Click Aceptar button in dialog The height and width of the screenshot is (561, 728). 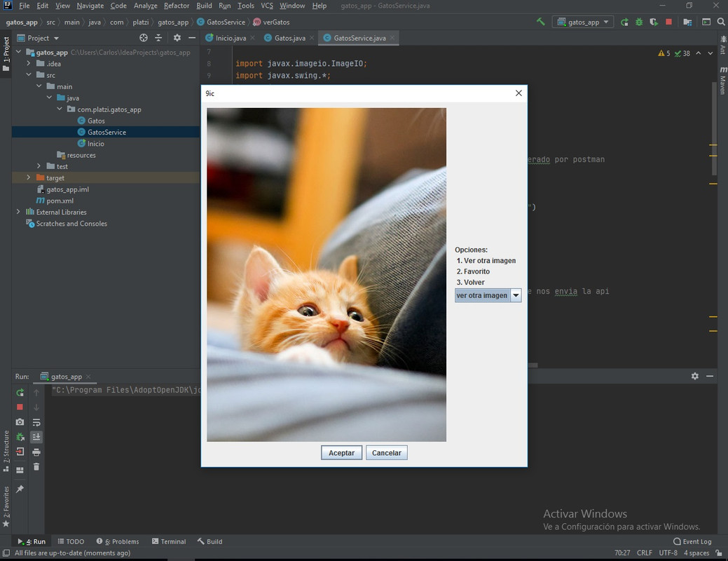pyautogui.click(x=341, y=453)
